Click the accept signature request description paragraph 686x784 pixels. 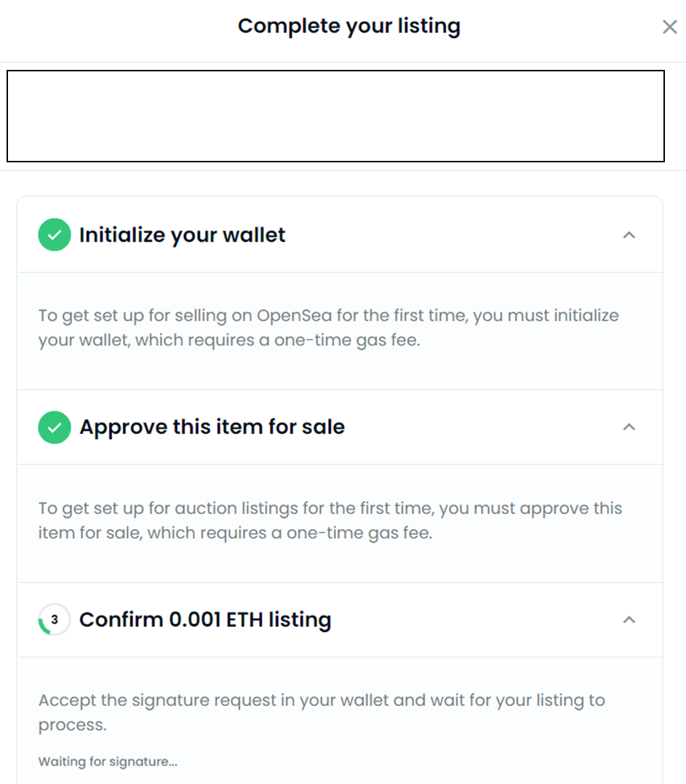321,712
